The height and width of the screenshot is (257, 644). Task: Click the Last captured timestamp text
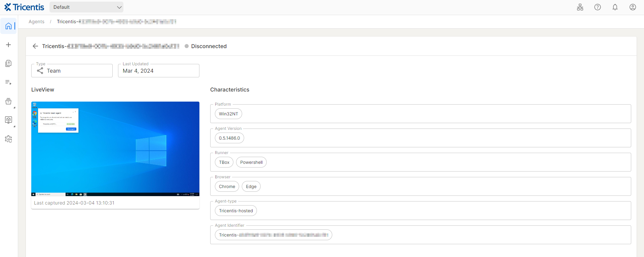[x=74, y=203]
